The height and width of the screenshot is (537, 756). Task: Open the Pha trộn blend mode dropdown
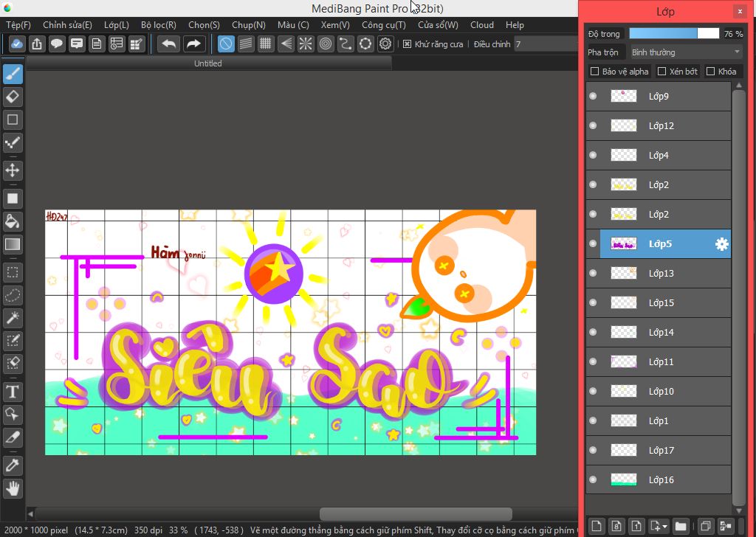685,52
